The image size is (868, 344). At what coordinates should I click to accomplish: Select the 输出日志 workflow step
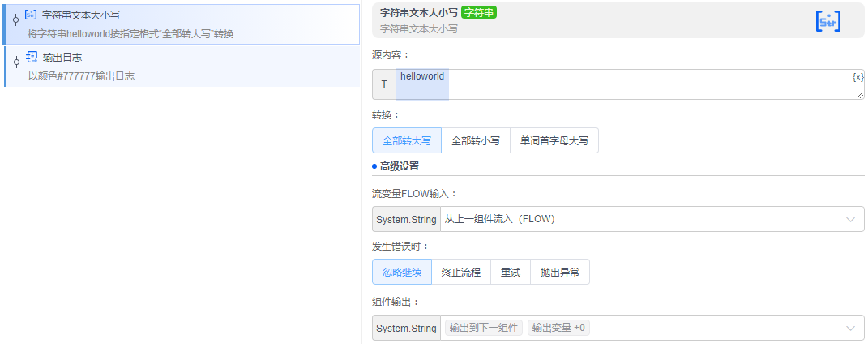coord(182,67)
